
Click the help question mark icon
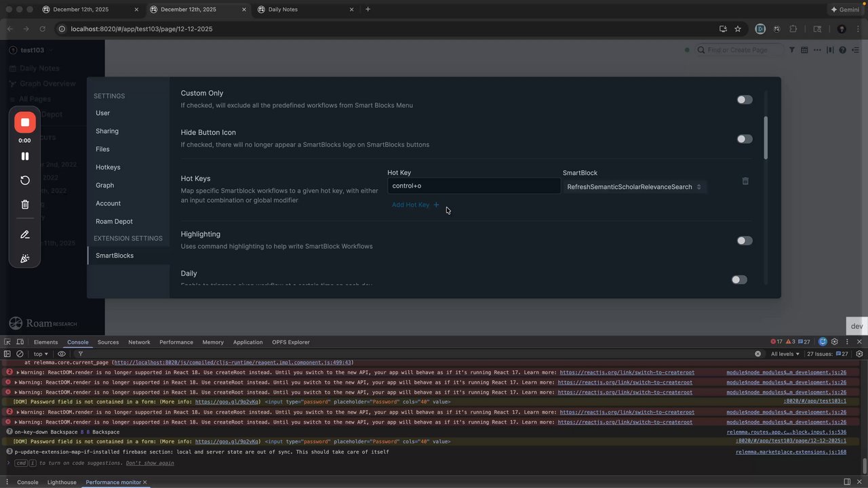(843, 50)
